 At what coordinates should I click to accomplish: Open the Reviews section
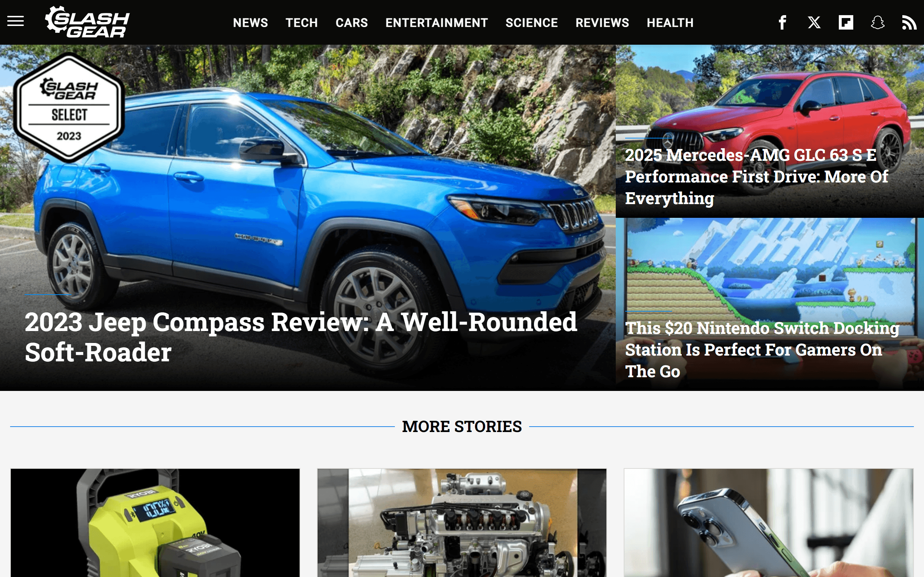[602, 22]
